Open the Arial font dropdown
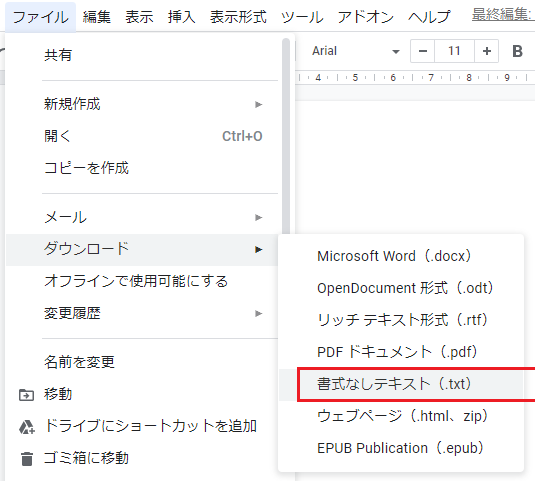Screen dimensions: 535x481 (355, 51)
